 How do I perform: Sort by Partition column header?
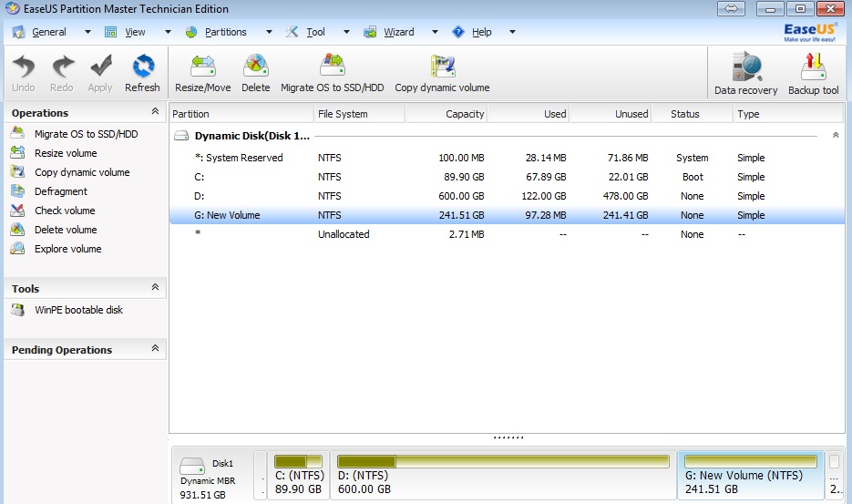(x=241, y=114)
